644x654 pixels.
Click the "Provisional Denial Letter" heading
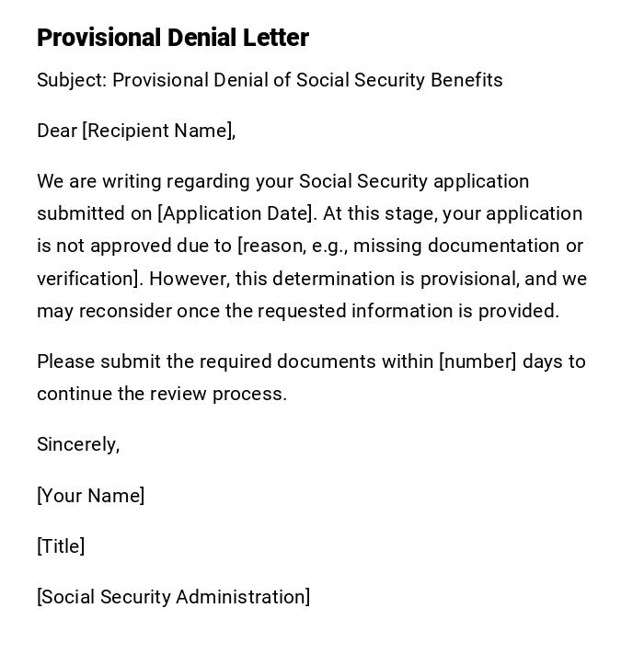coord(173,38)
